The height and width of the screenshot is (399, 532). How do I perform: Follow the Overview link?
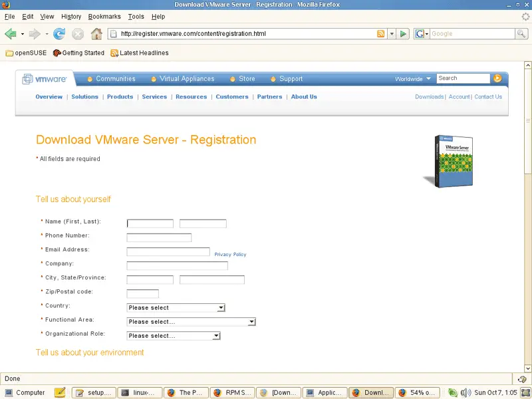point(49,96)
